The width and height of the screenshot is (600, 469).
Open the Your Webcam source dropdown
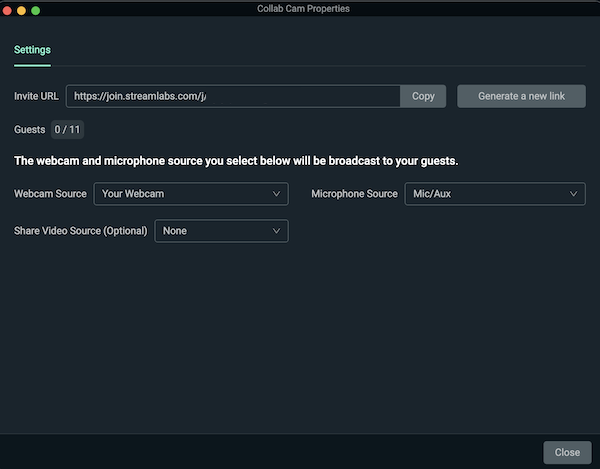(x=190, y=194)
